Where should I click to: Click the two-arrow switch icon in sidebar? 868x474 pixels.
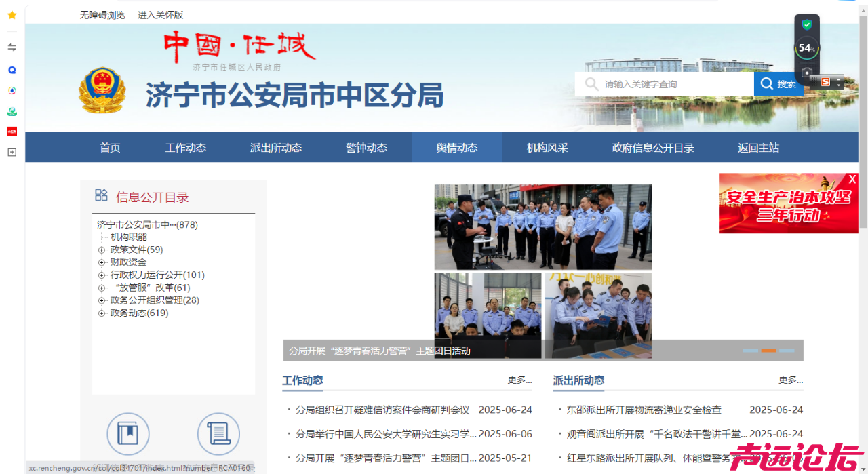pyautogui.click(x=12, y=47)
